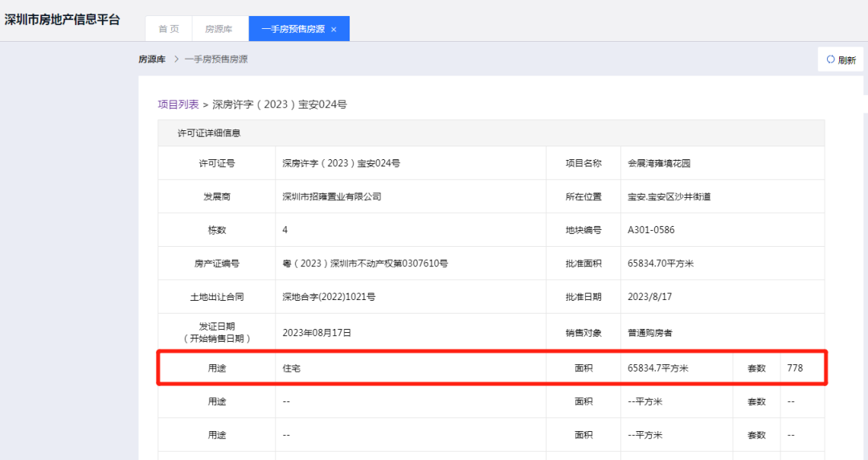Switch to the 首页 tab
868x460 pixels.
click(169, 29)
